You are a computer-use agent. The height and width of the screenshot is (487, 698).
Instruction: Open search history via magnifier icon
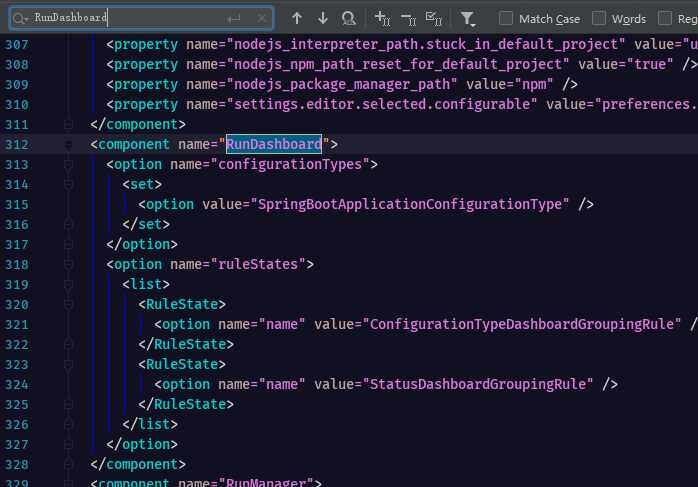click(20, 19)
